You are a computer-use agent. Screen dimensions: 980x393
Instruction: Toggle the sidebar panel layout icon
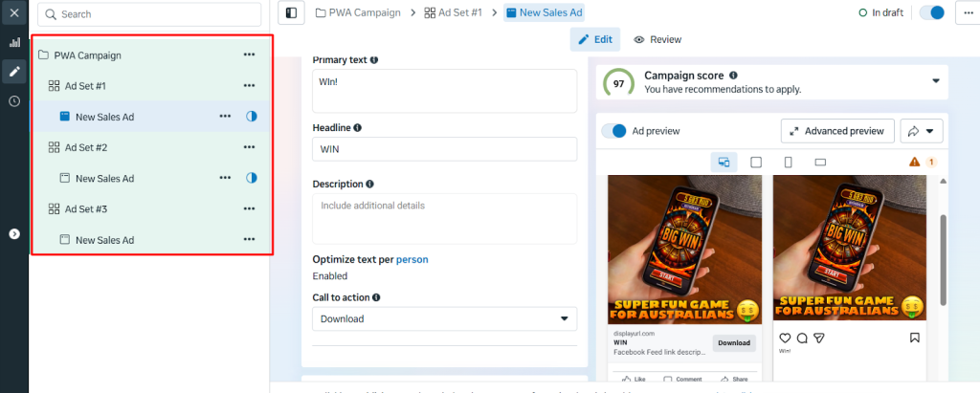pyautogui.click(x=291, y=12)
